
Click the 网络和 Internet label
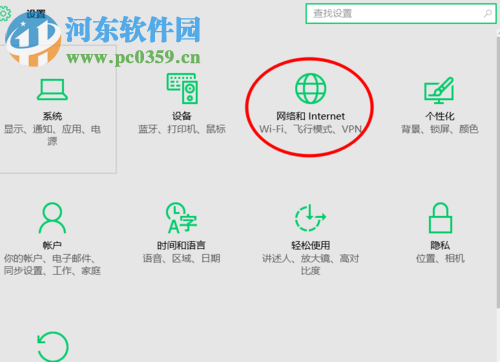pos(310,116)
